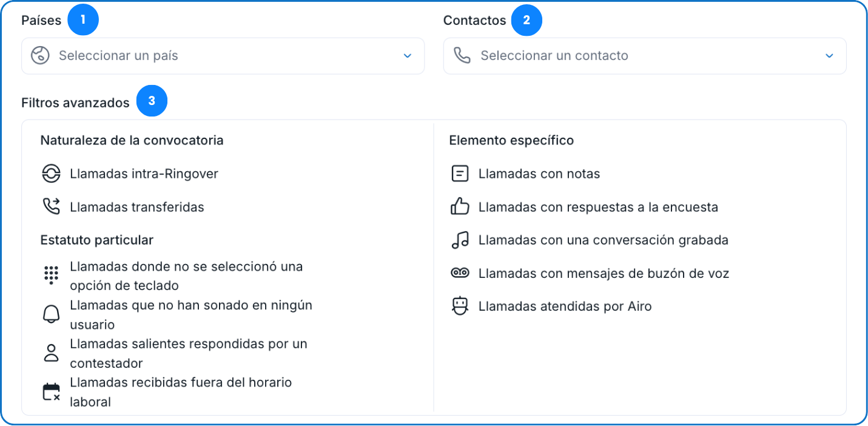Screen dimensions: 868x426
Task: Click the thumbs-up survey icon
Action: [x=460, y=207]
